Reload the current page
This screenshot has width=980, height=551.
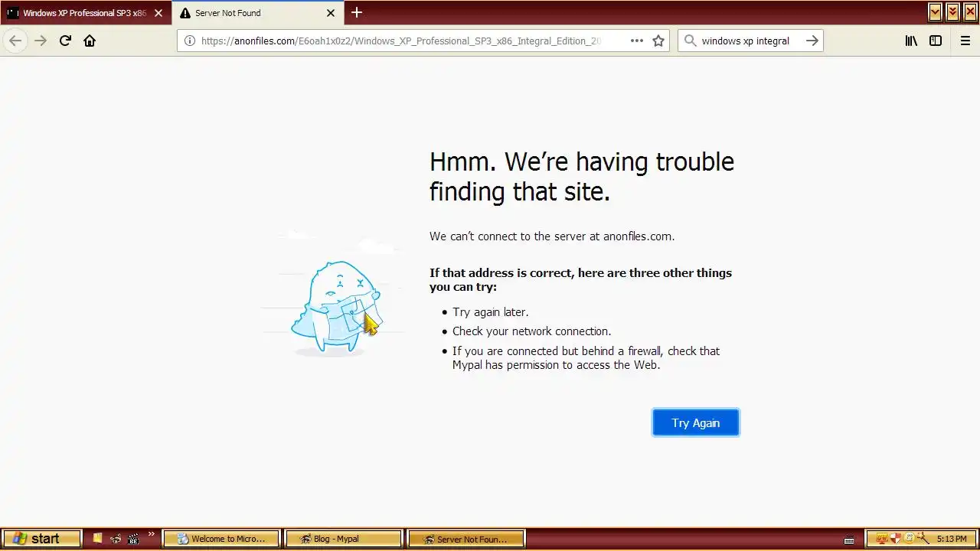65,41
